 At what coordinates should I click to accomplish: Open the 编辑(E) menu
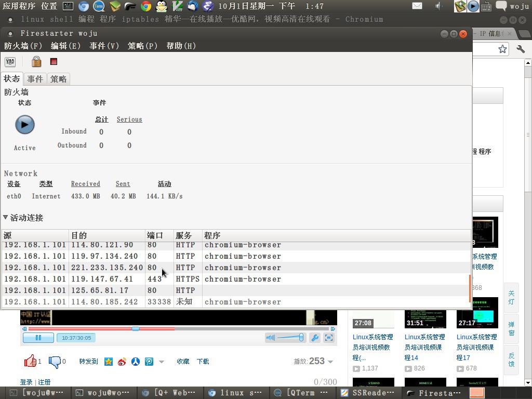coord(65,46)
